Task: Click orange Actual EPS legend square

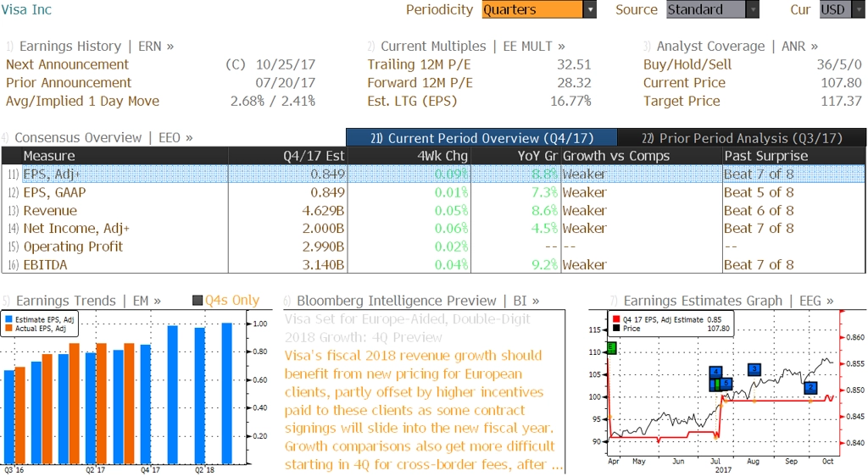Action: point(8,329)
